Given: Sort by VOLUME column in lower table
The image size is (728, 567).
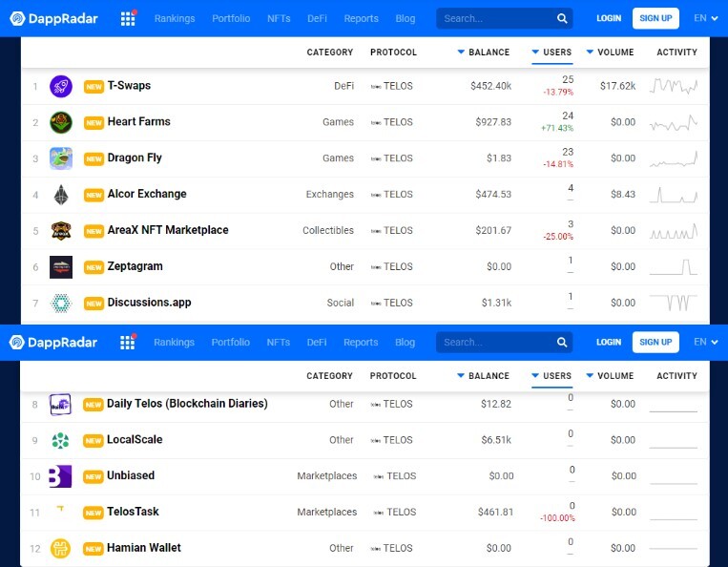Looking at the screenshot, I should click(610, 376).
